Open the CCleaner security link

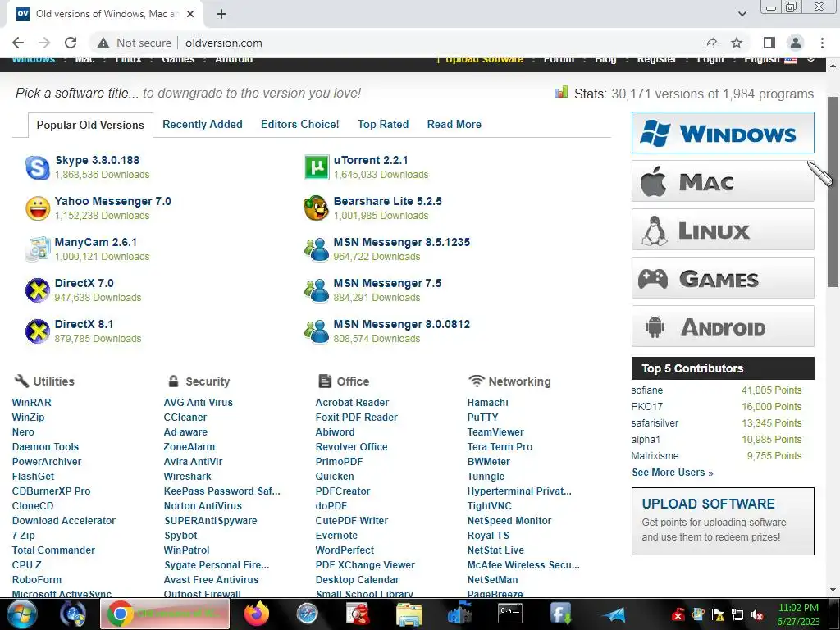(185, 418)
